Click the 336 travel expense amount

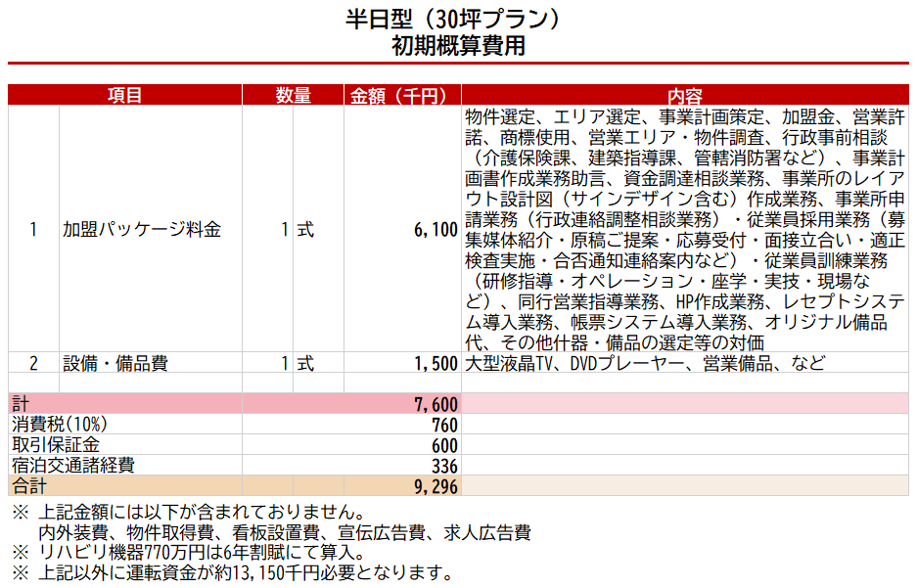click(445, 466)
